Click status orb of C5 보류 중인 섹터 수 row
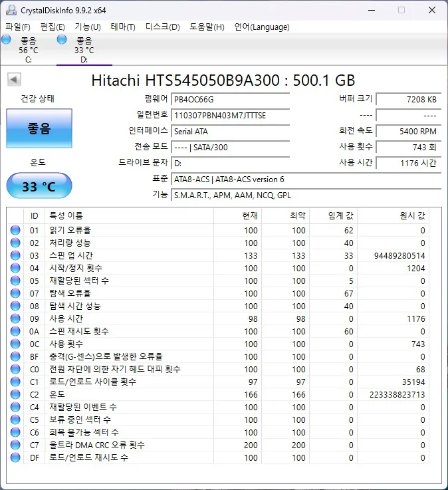Screen dimensions: 448x490 [15, 420]
